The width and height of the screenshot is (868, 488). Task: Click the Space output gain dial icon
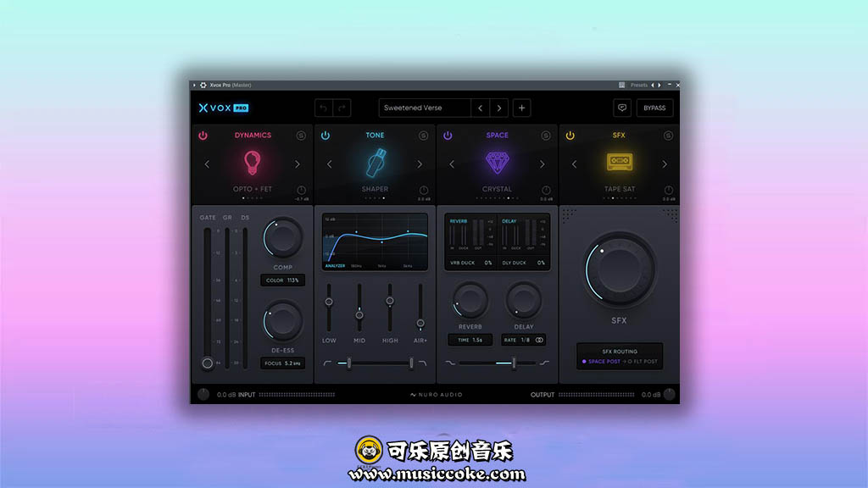546,191
